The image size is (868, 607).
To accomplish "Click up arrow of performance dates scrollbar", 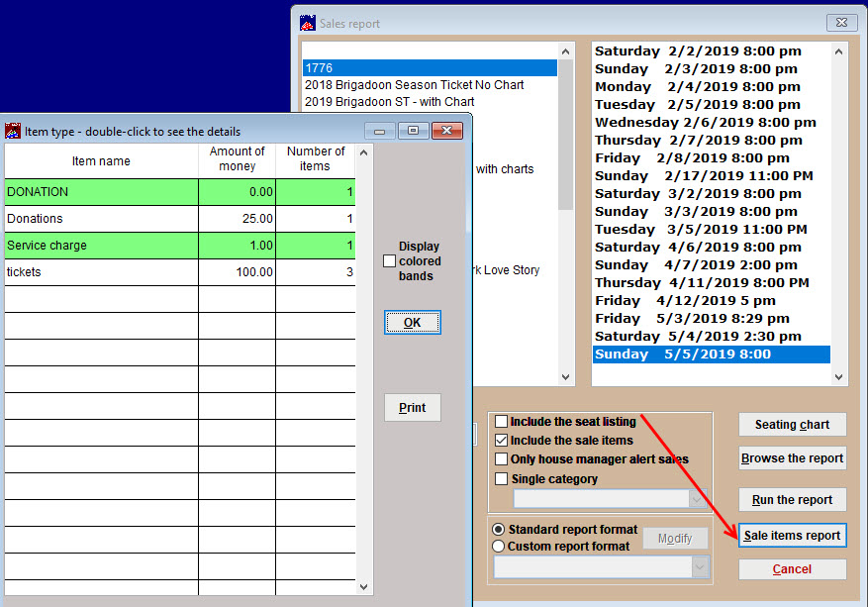I will [838, 51].
